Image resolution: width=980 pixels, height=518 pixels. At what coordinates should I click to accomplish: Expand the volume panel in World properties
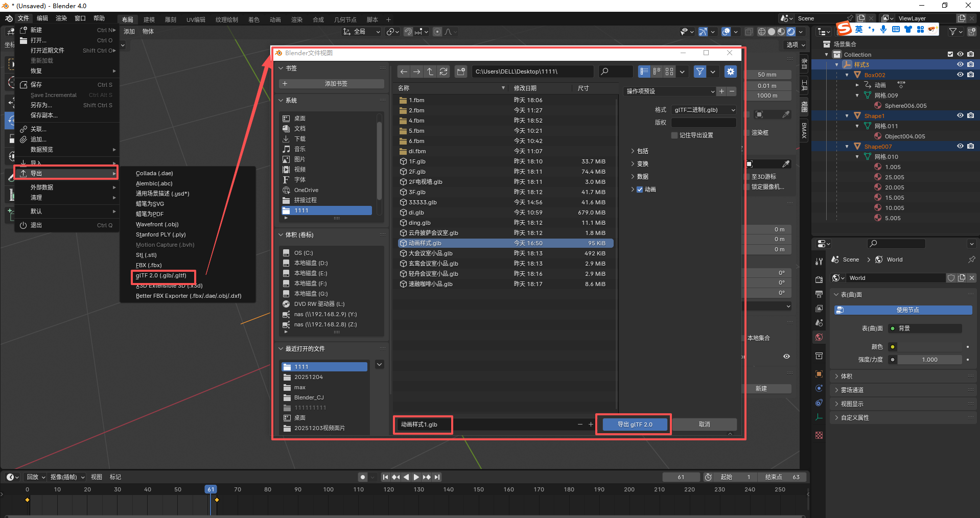[847, 376]
